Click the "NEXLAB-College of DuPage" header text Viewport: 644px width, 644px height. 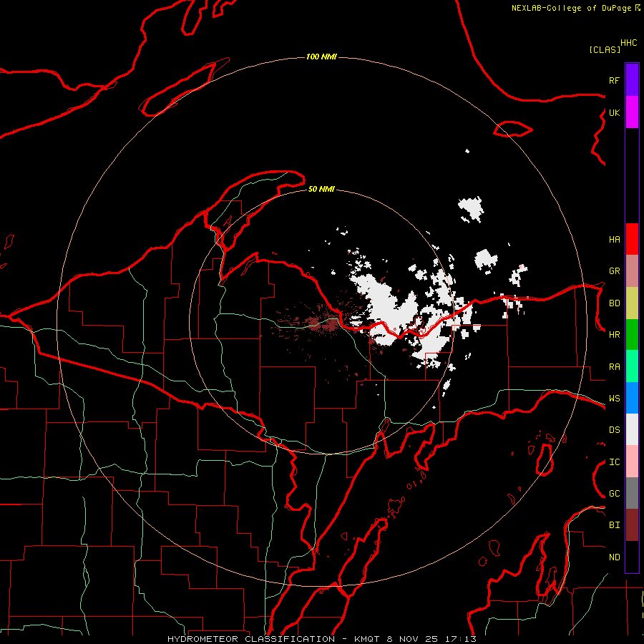[571, 8]
